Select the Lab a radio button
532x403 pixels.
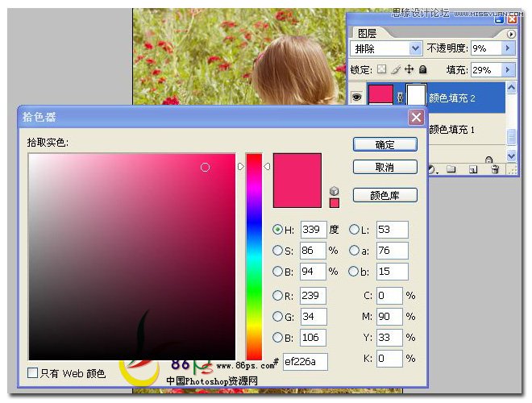click(354, 251)
